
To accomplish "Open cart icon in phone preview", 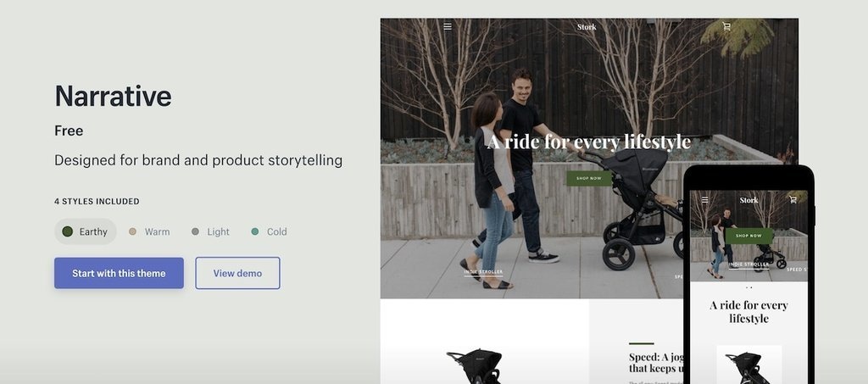I will coord(793,200).
